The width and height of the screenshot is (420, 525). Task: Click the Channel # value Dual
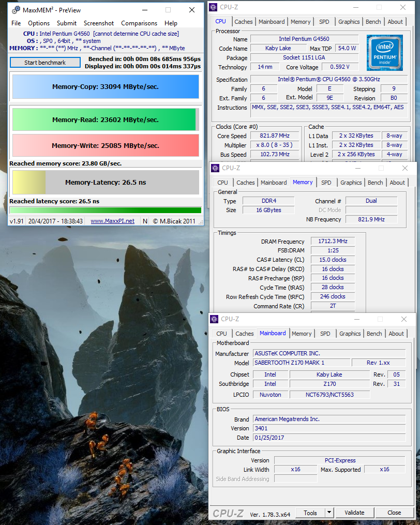371,201
